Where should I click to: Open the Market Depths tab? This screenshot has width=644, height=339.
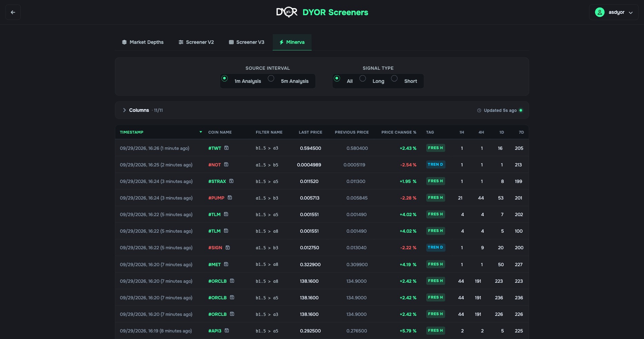coord(143,42)
